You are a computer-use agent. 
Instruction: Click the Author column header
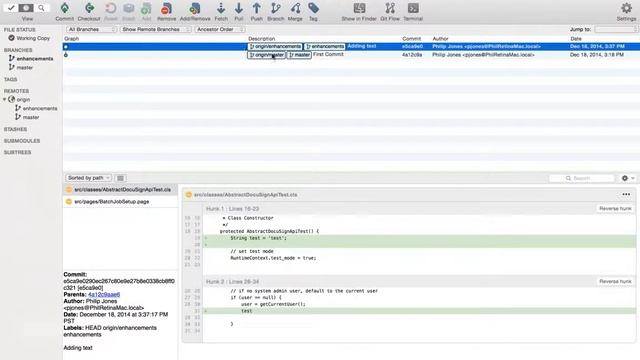pos(440,39)
